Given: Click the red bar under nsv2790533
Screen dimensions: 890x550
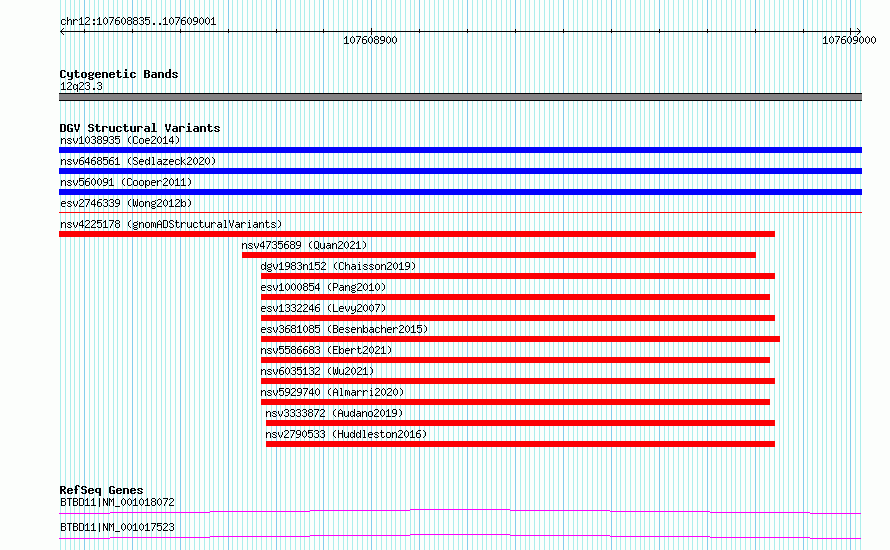Looking at the screenshot, I should coord(520,444).
